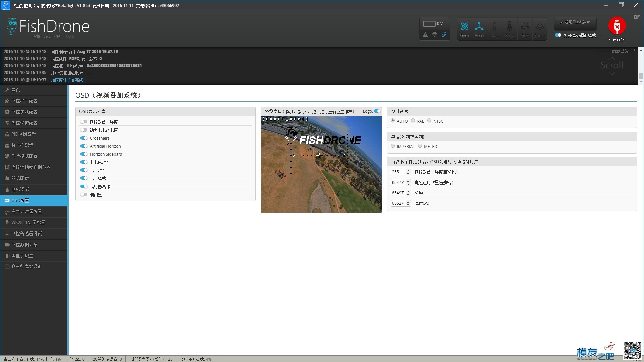Open 失控保护配置 in sidebar
This screenshot has height=362, width=644.
coord(34,123)
